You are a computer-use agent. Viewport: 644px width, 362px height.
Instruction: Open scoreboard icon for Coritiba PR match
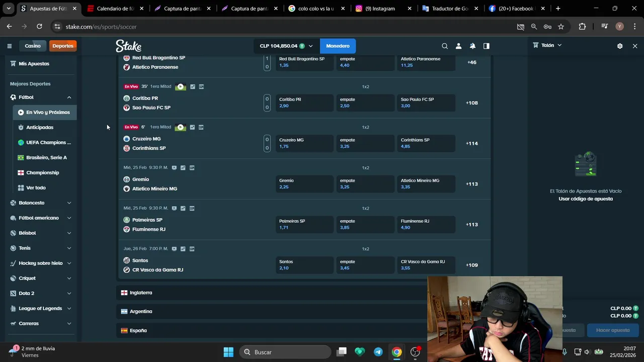(201, 86)
